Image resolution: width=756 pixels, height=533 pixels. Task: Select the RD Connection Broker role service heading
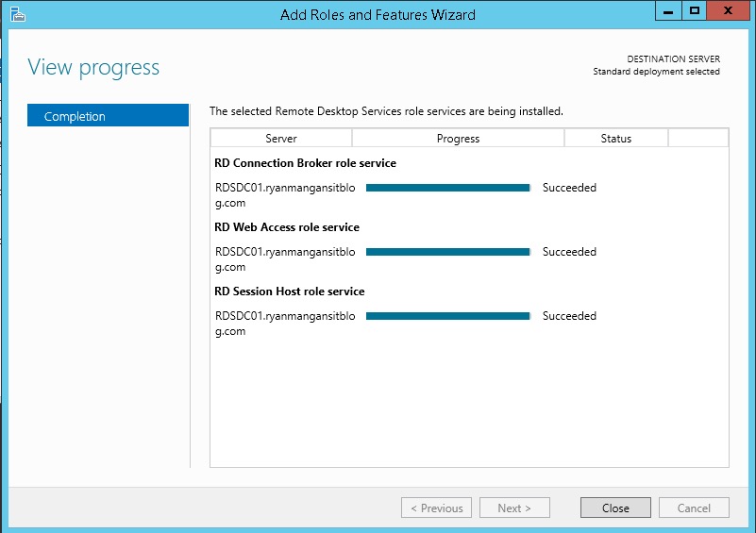click(x=305, y=163)
